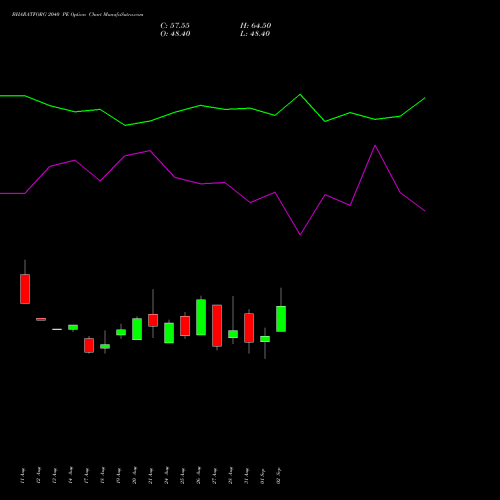Click the red candlestick for 17 Aug
The height and width of the screenshot is (500, 500).
89,345
